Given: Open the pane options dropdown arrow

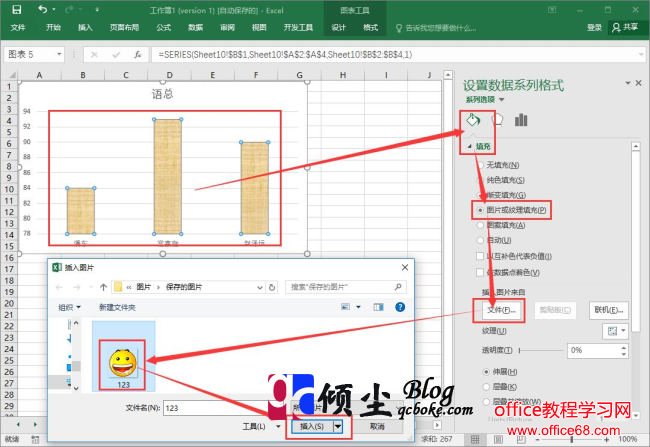Looking at the screenshot, I should [x=628, y=83].
